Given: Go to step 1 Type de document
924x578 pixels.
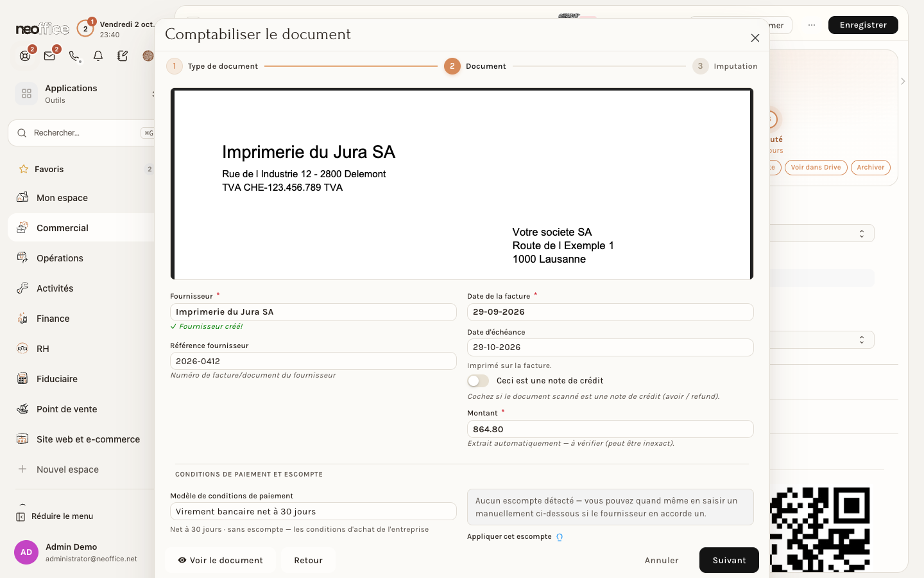Looking at the screenshot, I should [212, 66].
